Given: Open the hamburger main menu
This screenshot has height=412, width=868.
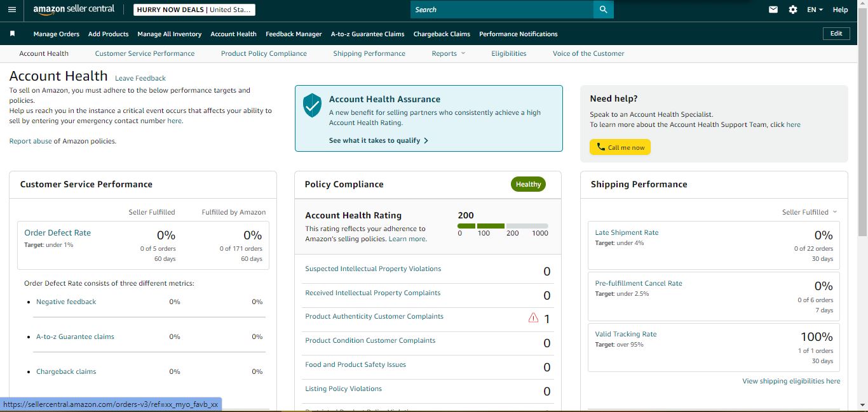Looking at the screenshot, I should tap(12, 10).
